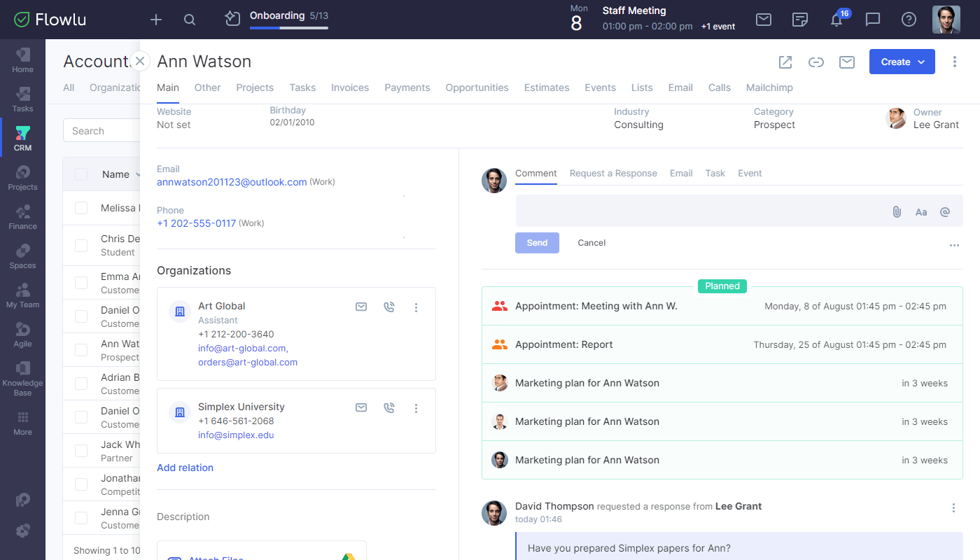This screenshot has height=560, width=980.
Task: Open user profile avatar menu
Action: click(x=946, y=20)
